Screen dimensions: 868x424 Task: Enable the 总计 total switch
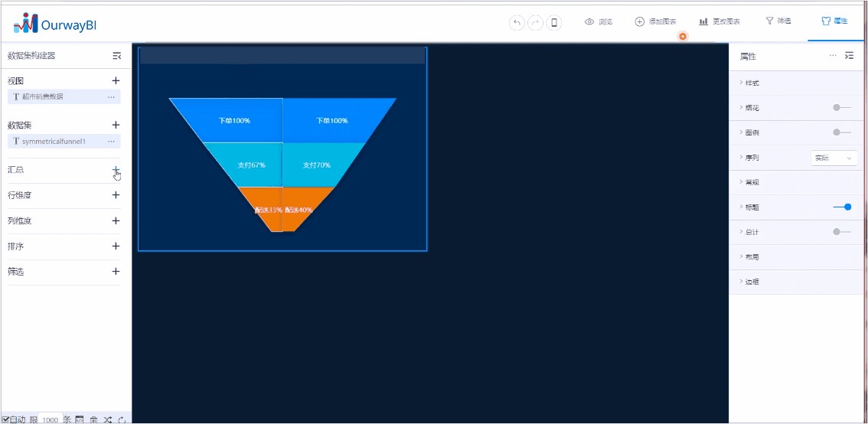[x=842, y=231]
